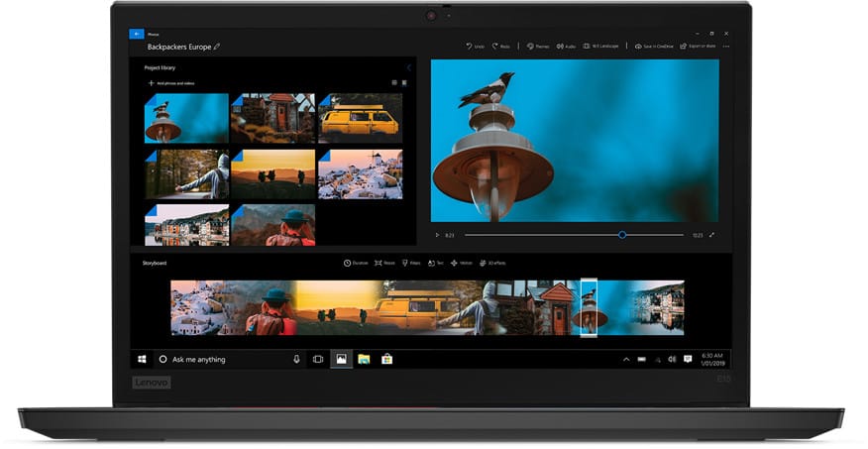Open Microsoft Store from taskbar
This screenshot has height=449, width=868.
point(387,360)
